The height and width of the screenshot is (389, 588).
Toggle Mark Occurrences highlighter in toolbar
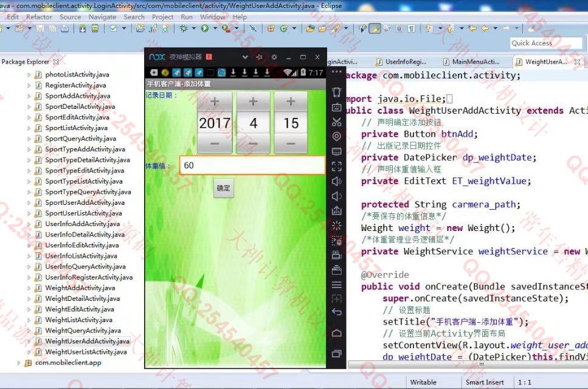(375, 29)
